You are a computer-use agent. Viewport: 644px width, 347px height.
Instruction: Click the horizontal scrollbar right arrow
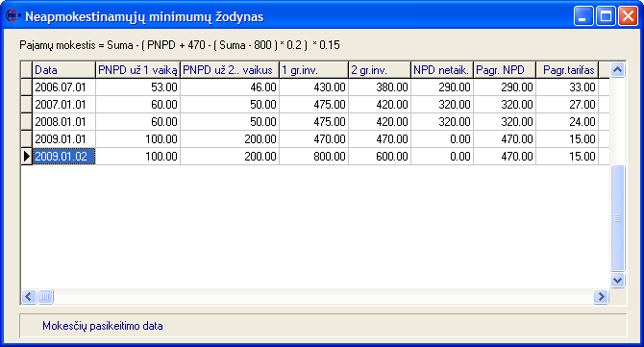601,296
